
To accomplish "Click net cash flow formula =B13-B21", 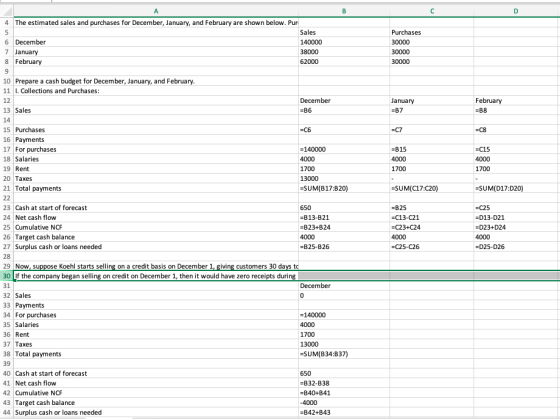I will (x=344, y=218).
